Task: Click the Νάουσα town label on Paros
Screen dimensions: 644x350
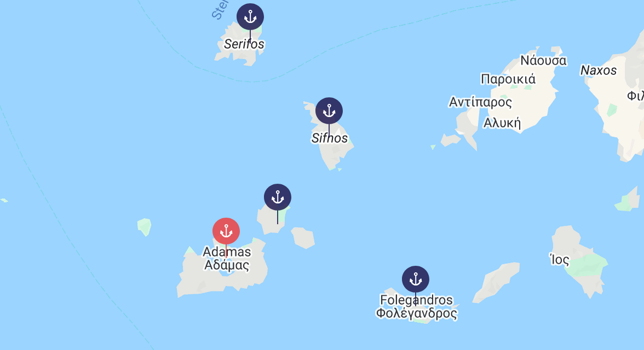Action: (x=543, y=61)
